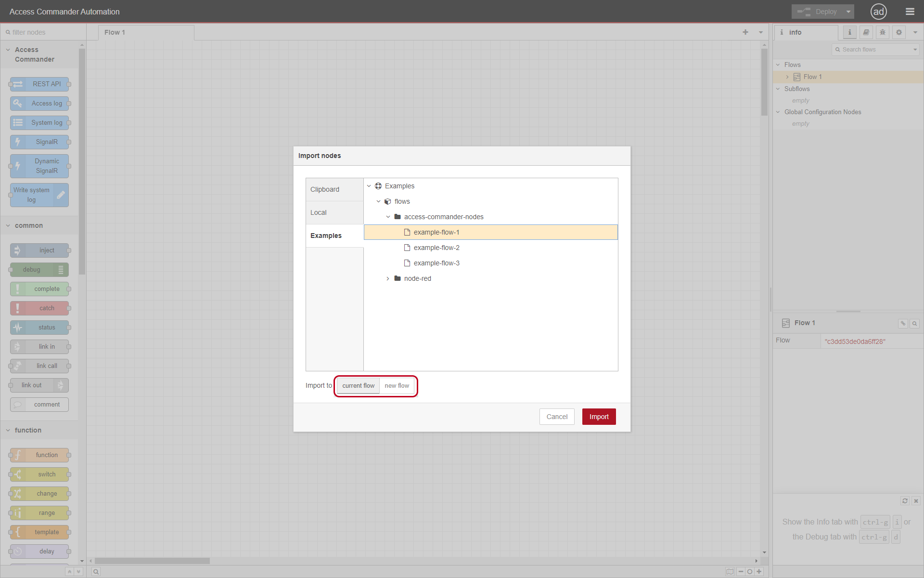Viewport: 924px width, 578px height.
Task: Select the inject palette node
Action: coord(39,250)
